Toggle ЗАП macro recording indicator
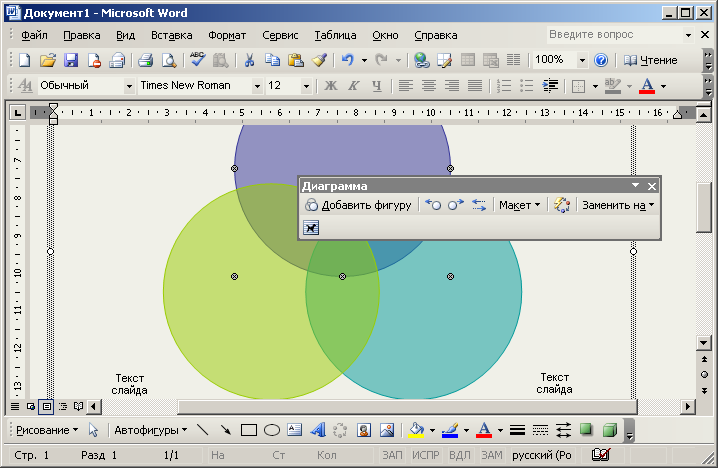Screen dimensions: 718x468 (x=392, y=455)
